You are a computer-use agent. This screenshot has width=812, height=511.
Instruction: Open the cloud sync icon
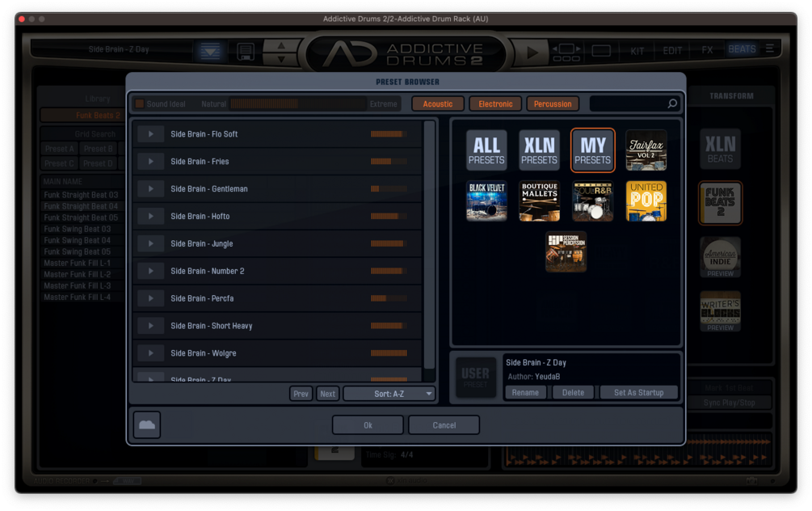147,425
